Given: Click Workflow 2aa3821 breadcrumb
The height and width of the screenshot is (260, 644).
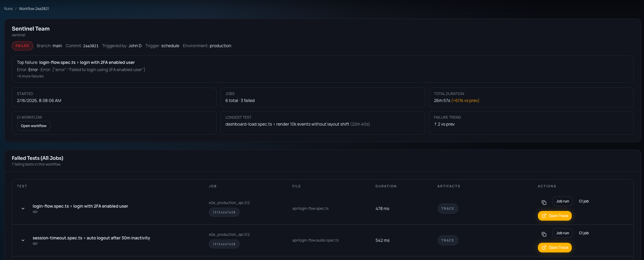Looking at the screenshot, I should click(x=34, y=9).
